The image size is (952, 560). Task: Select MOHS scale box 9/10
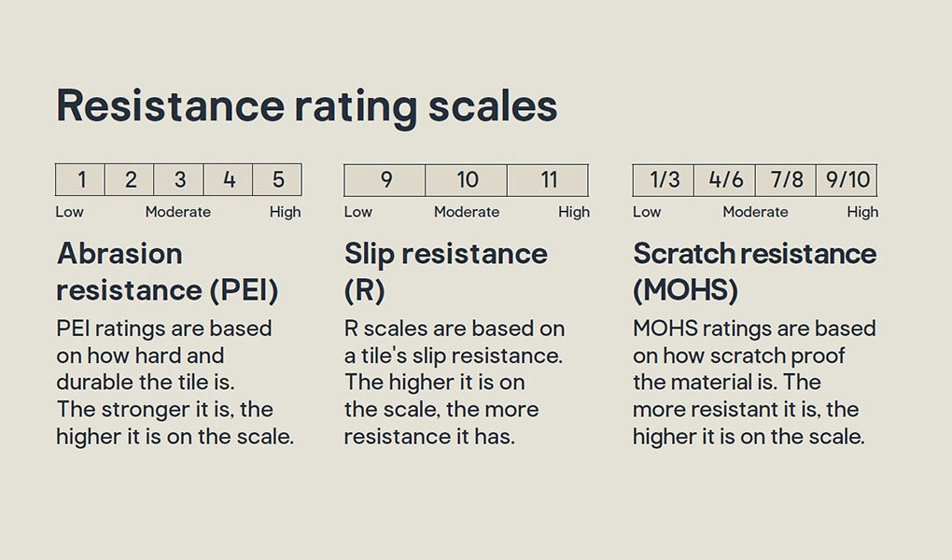[x=847, y=180]
